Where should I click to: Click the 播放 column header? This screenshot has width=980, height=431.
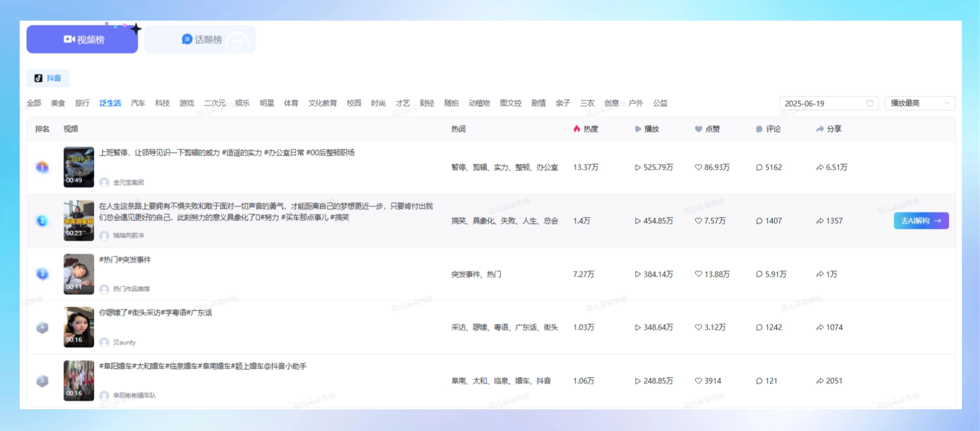647,129
